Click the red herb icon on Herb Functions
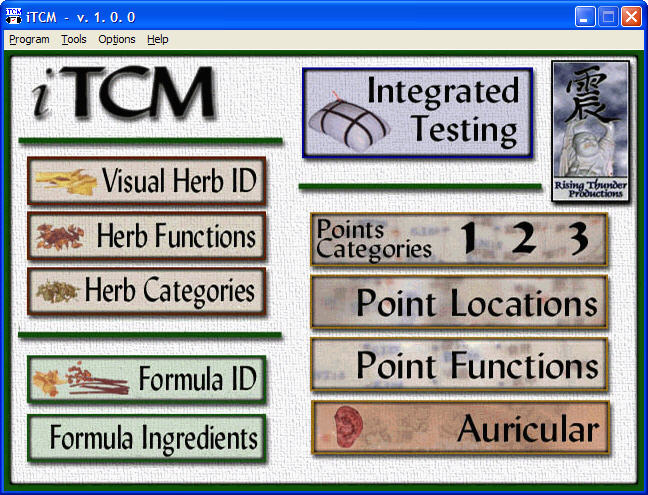The image size is (648, 495). (60, 236)
